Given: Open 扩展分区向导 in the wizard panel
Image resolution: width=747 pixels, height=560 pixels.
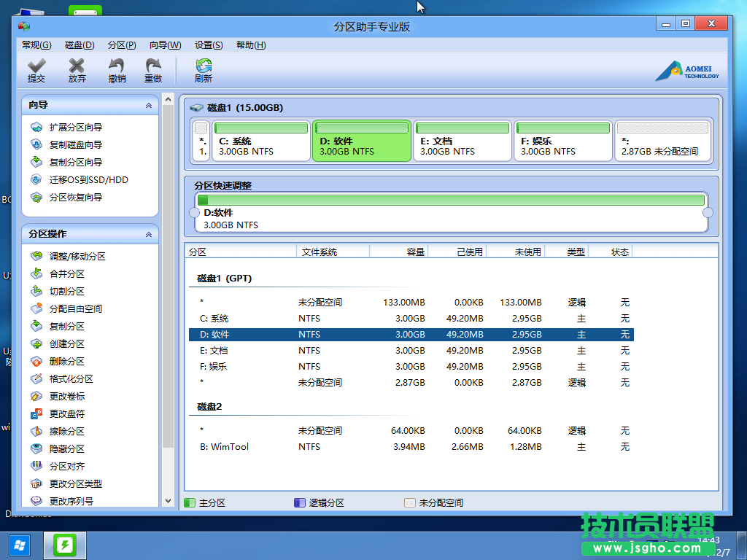Looking at the screenshot, I should pos(75,128).
